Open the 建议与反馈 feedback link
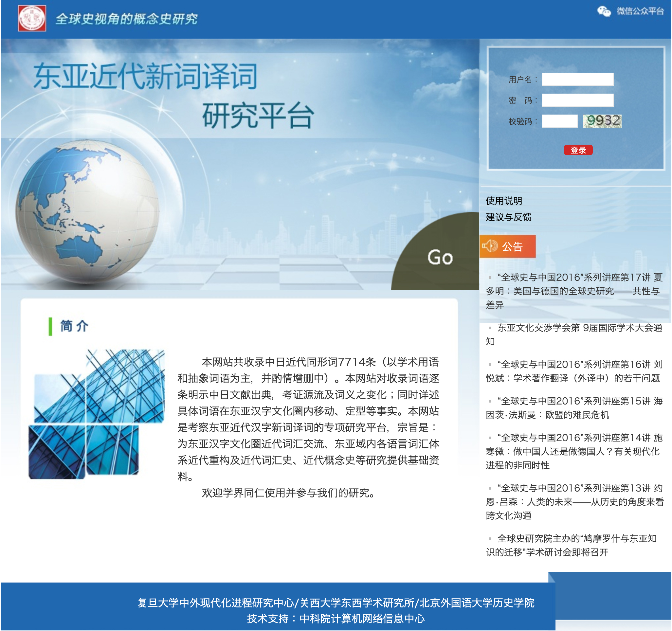 coord(508,217)
